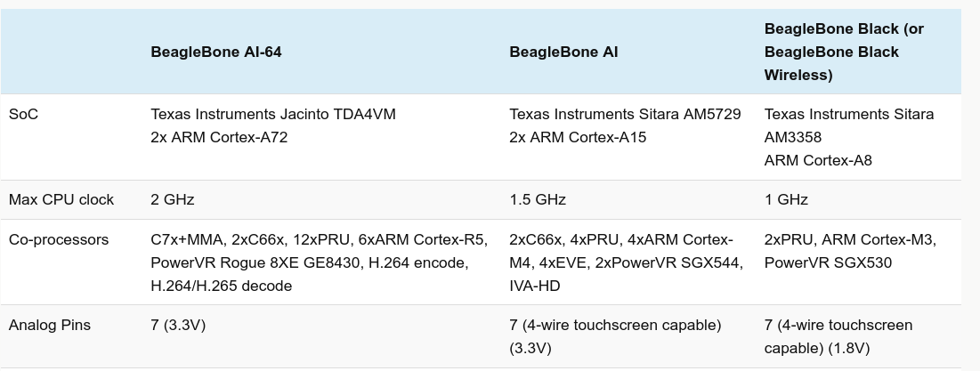Click the Sitara AM5729 SoC cell
Viewport: 980px width, 371px height.
(624, 125)
